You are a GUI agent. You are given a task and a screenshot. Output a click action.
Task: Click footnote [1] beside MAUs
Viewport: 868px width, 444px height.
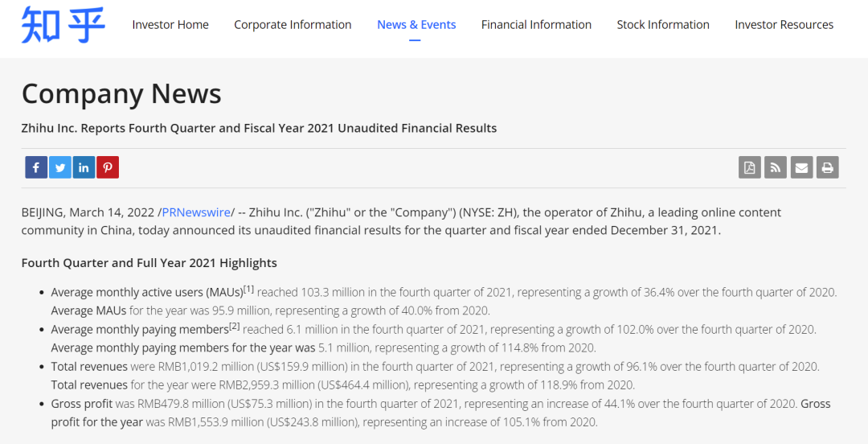248,289
